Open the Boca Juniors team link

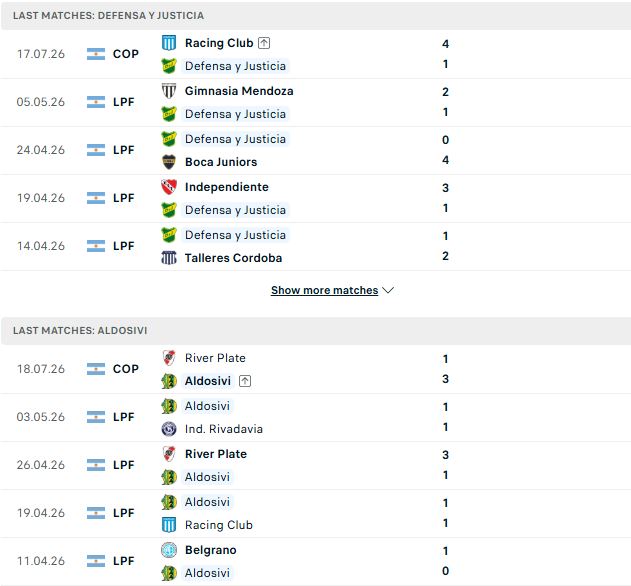click(221, 162)
